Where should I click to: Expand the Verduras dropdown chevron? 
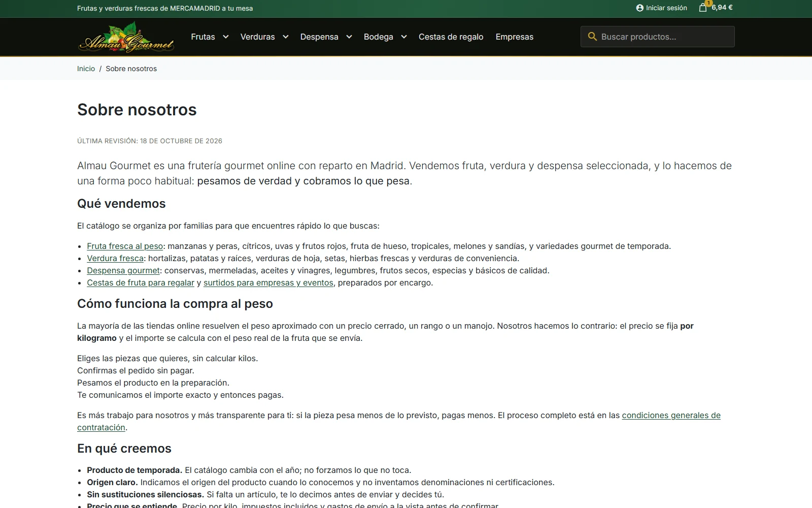click(286, 37)
